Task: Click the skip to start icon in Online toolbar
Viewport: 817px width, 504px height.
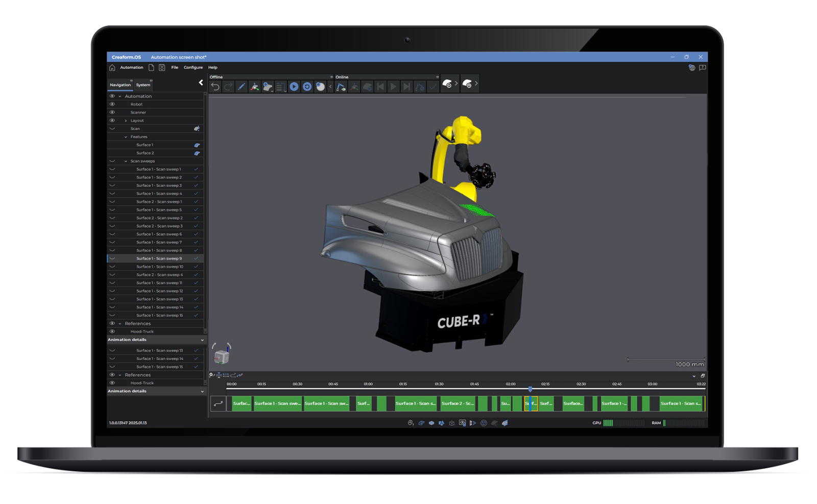Action: click(x=380, y=87)
